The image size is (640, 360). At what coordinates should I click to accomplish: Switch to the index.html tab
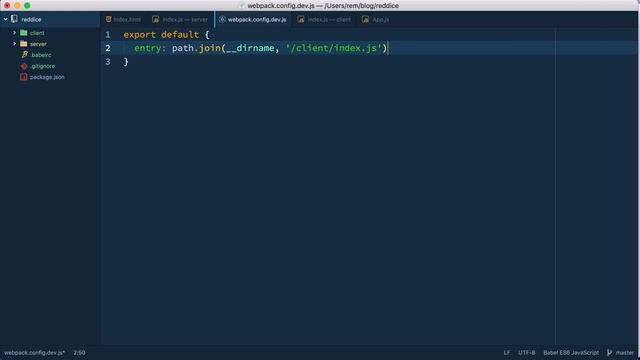pos(123,19)
